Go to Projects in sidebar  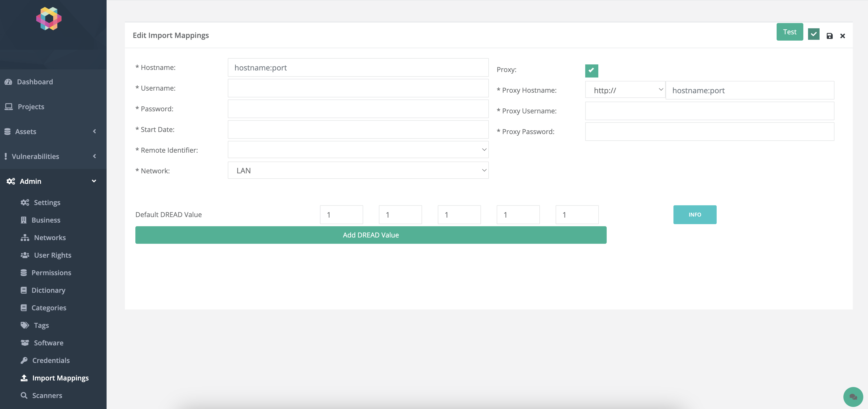coord(31,107)
